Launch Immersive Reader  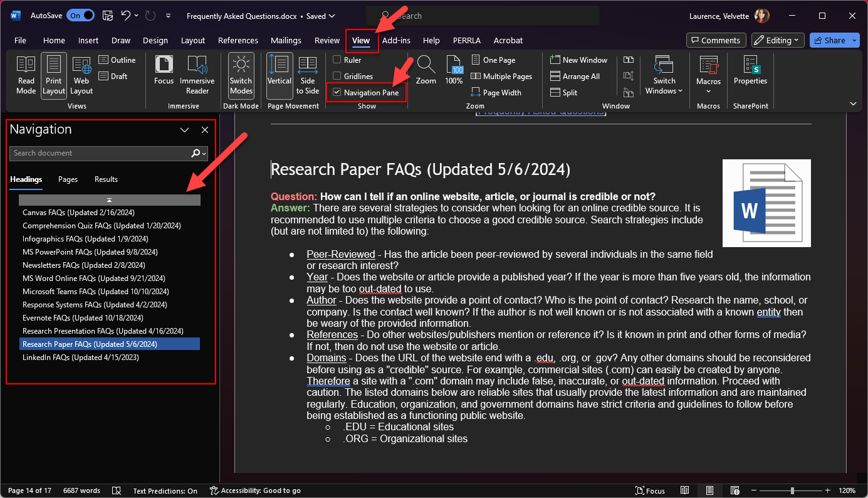(x=197, y=75)
